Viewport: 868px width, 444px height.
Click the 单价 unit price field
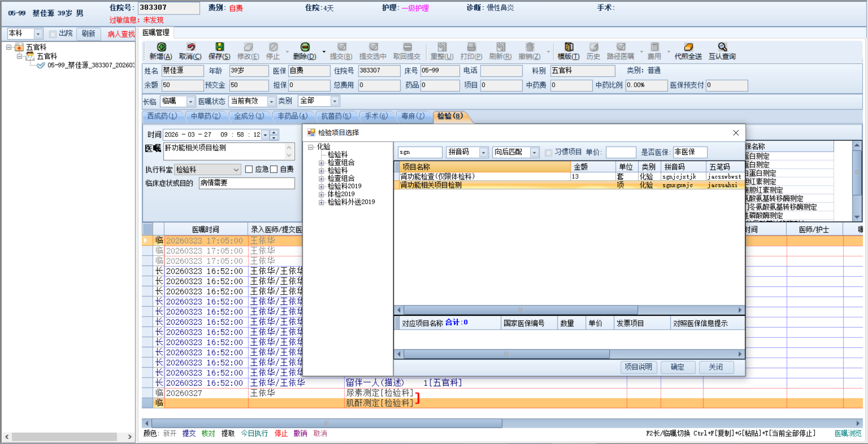click(x=621, y=153)
